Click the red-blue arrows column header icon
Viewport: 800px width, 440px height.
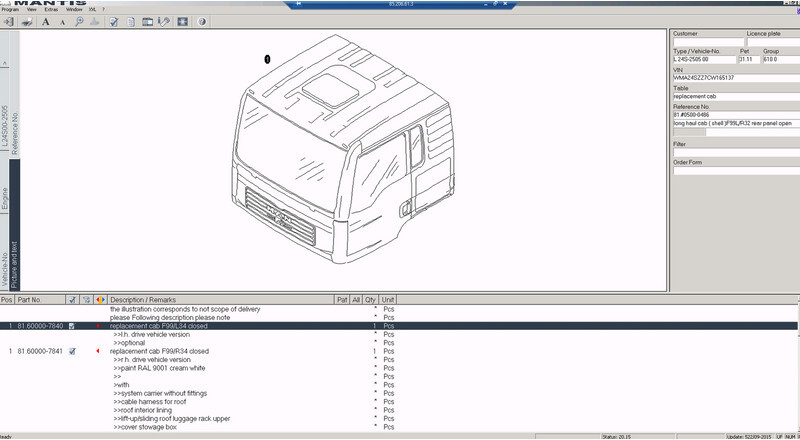pyautogui.click(x=101, y=300)
